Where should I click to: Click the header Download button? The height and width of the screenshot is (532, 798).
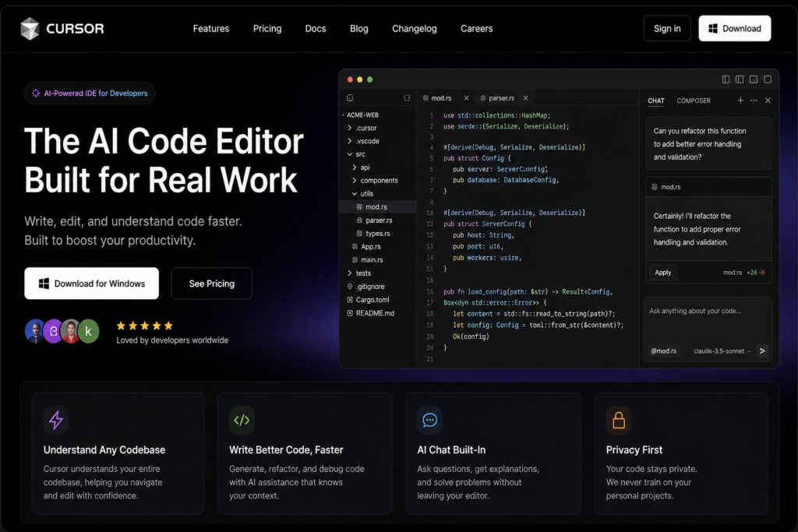pyautogui.click(x=734, y=29)
